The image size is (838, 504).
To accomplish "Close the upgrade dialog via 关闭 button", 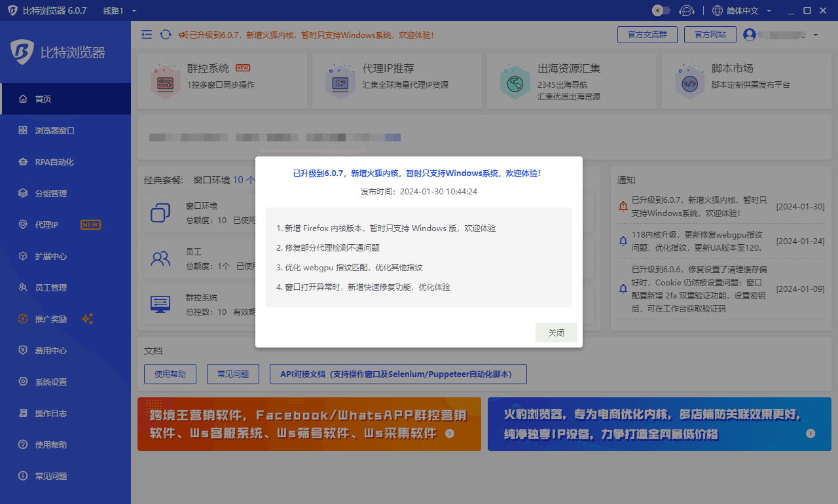I will [556, 333].
